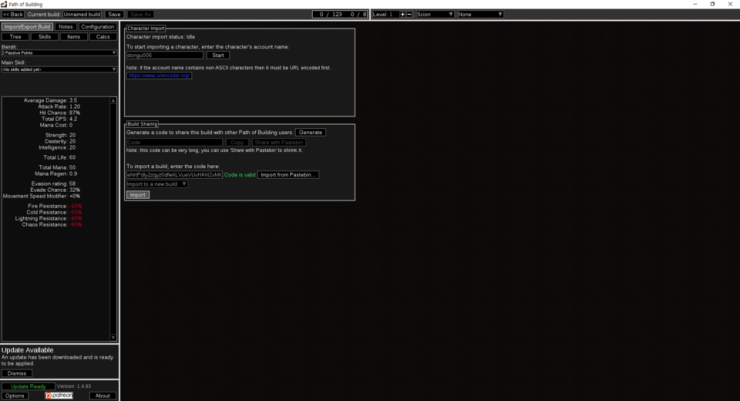
Task: Open the About dialog
Action: (x=102, y=395)
